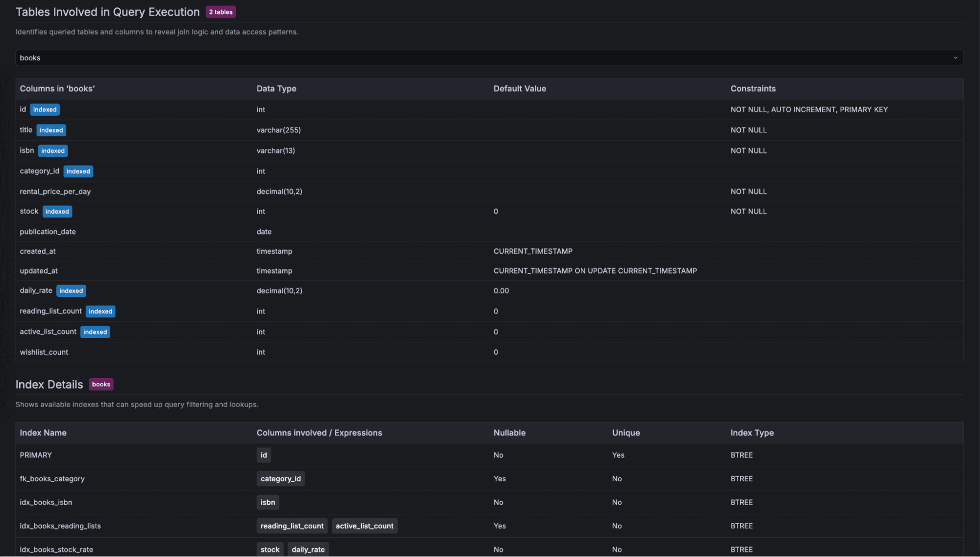Click the indexed badge for category_id
Viewport: 980px width, 557px height.
(x=78, y=171)
